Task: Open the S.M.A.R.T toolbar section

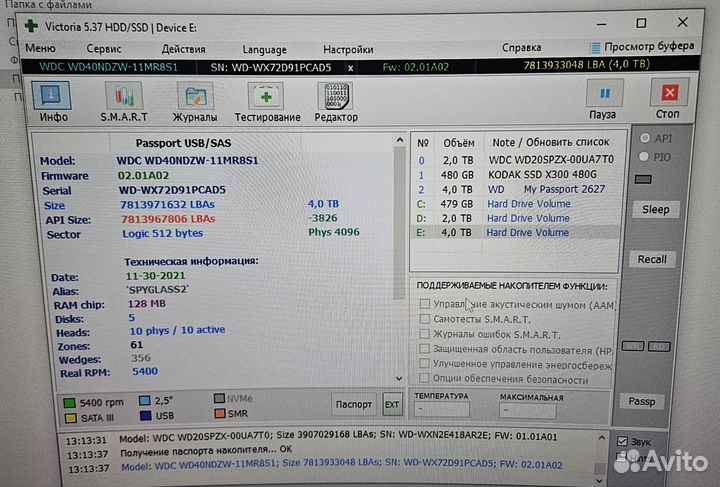Action: coord(124,102)
